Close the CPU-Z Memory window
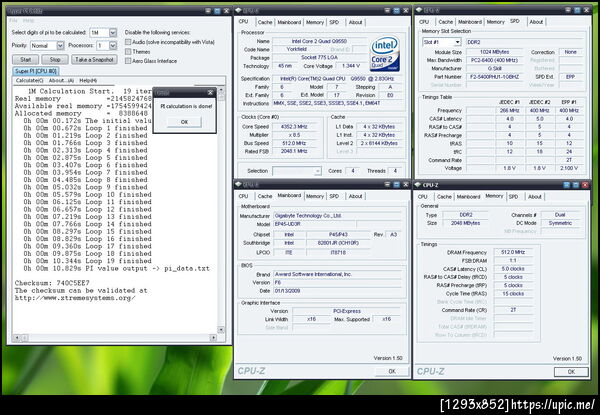 (x=585, y=185)
